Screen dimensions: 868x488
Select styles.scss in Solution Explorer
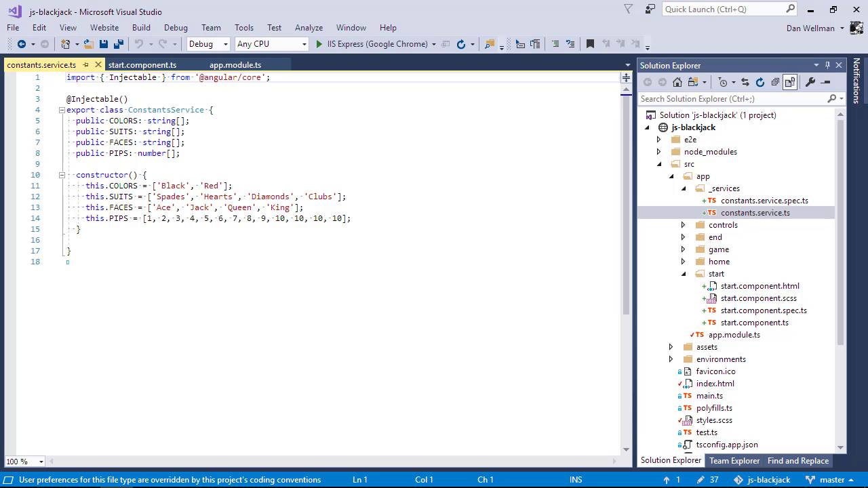pos(714,420)
